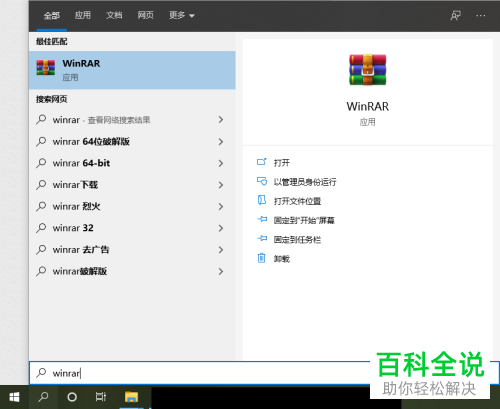Switch to the 文档 tab
This screenshot has height=409, width=500.
coord(114,15)
